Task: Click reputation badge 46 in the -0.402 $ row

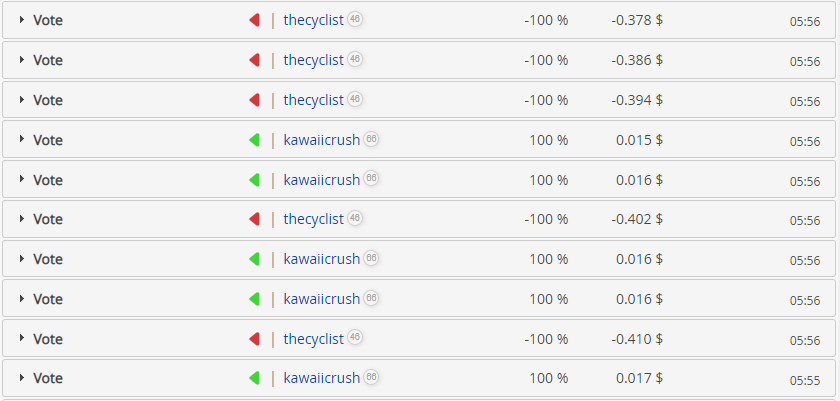Action: [x=355, y=218]
